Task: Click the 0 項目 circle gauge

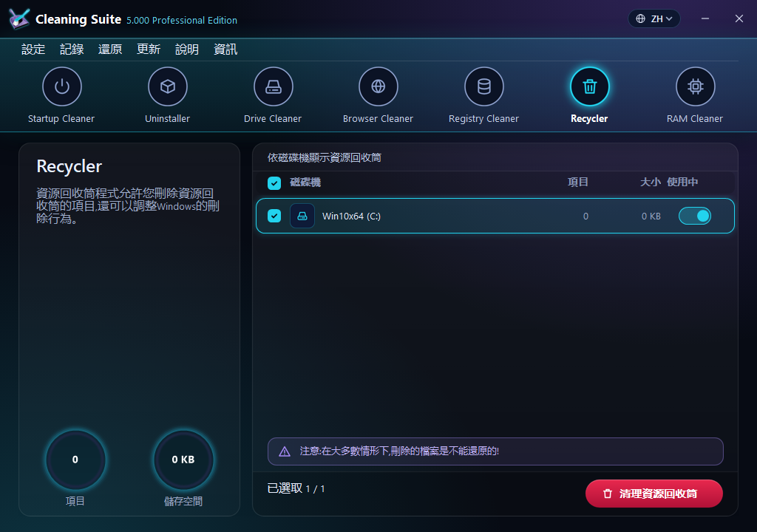Action: point(75,460)
